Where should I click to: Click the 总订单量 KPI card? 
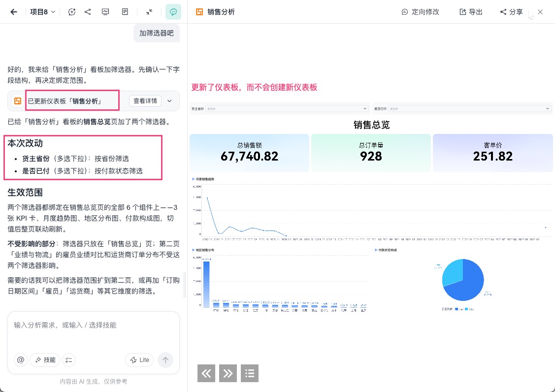[371, 153]
